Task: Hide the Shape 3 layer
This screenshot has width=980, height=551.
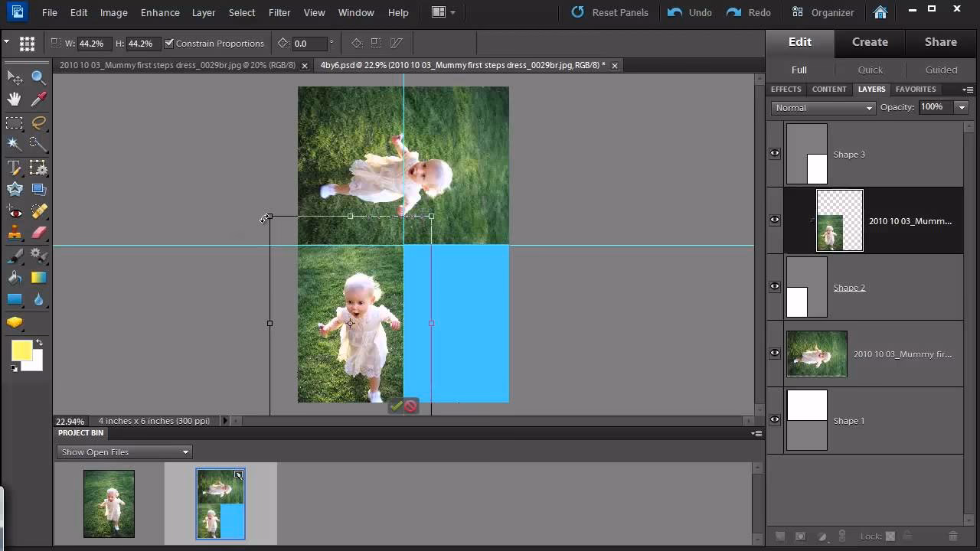Action: tap(774, 153)
